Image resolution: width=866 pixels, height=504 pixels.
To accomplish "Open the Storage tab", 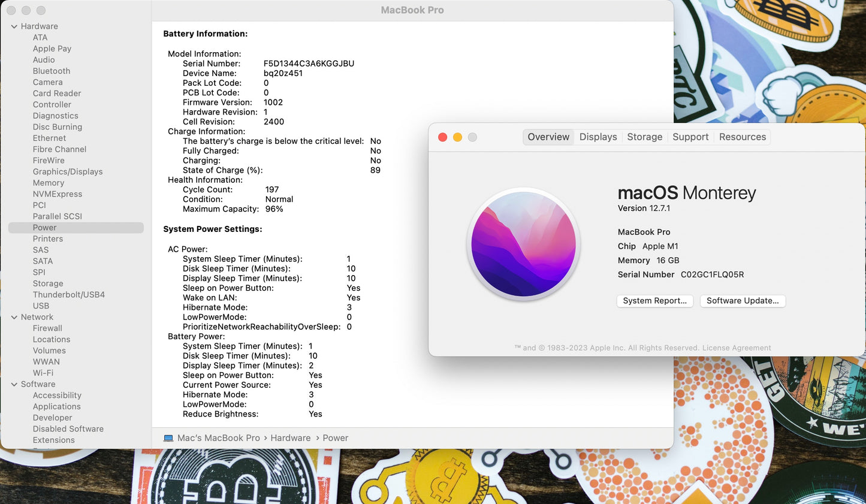I will pos(645,137).
